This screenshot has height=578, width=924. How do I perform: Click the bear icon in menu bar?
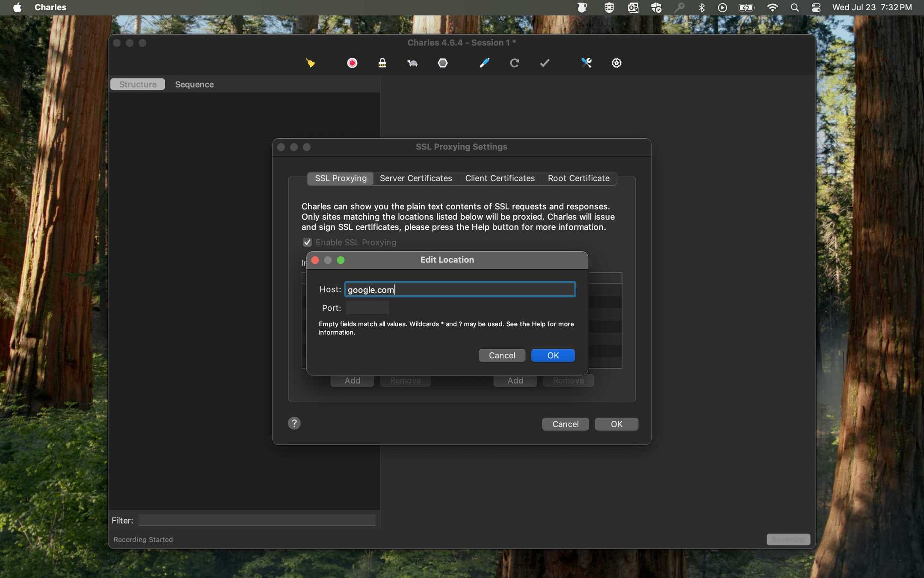coord(582,7)
